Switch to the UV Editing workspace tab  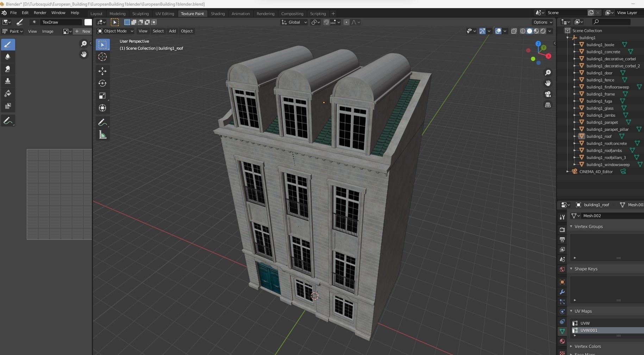click(x=165, y=14)
